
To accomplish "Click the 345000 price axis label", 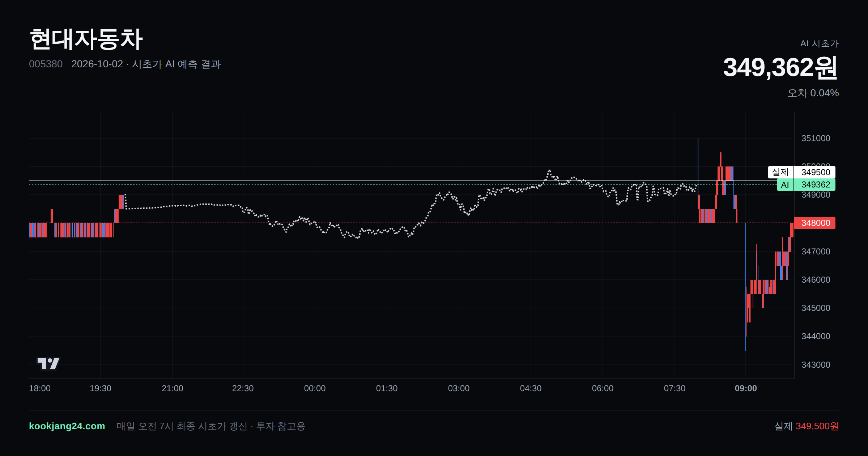I will 816,308.
